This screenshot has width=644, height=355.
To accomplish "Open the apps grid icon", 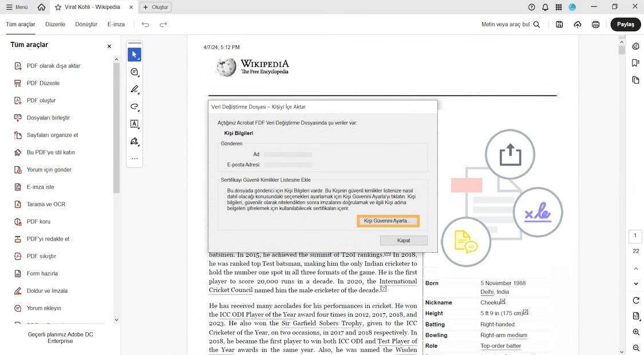I will tap(559, 7).
